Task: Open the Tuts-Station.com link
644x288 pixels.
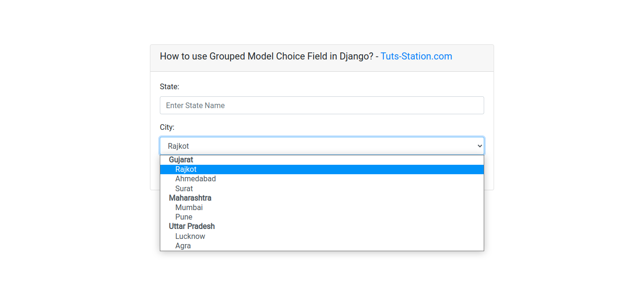Action: click(416, 56)
